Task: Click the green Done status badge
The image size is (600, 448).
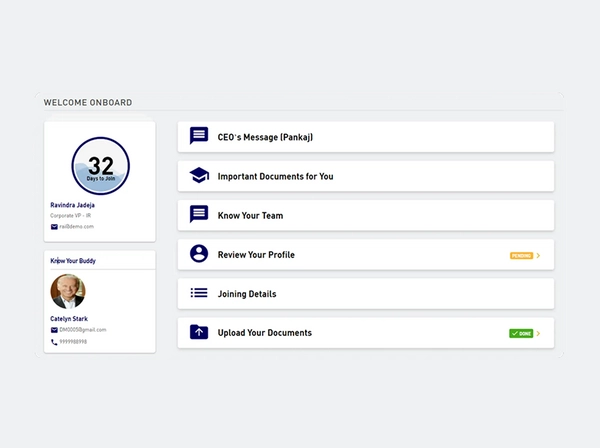Action: tap(521, 333)
